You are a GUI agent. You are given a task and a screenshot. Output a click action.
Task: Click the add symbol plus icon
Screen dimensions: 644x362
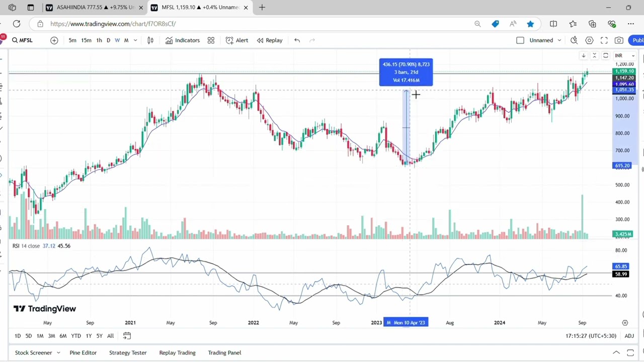point(54,40)
